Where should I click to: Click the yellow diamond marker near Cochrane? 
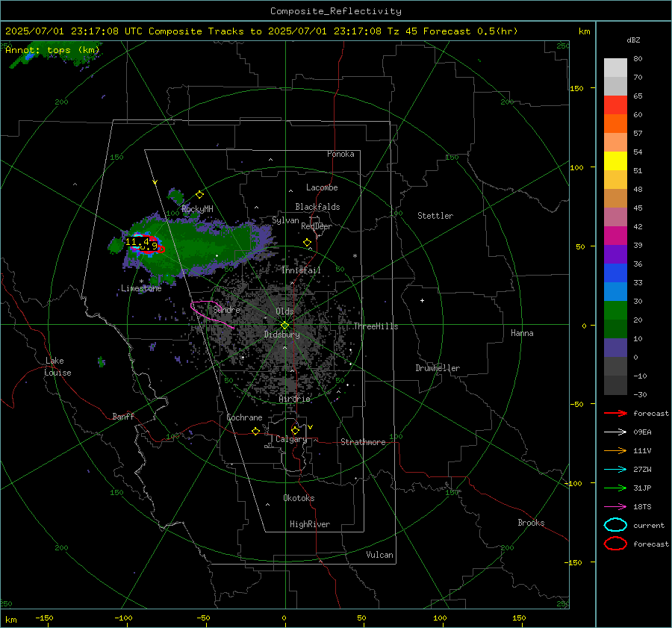click(256, 431)
